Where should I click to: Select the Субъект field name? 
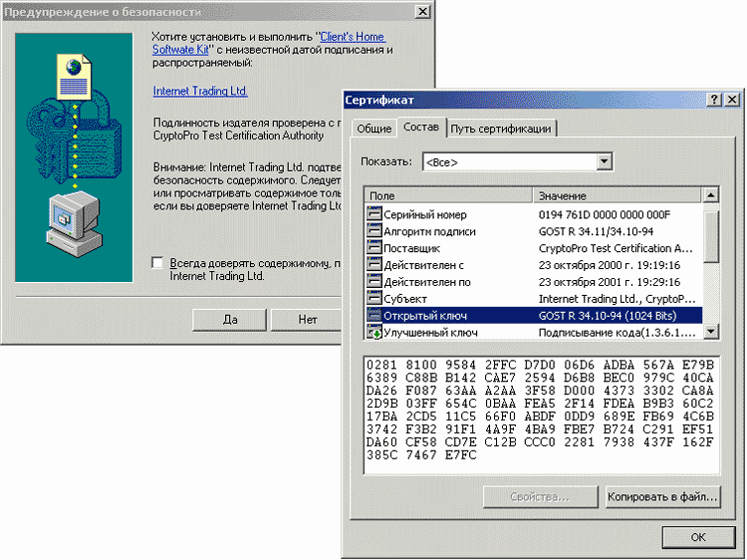tap(405, 299)
